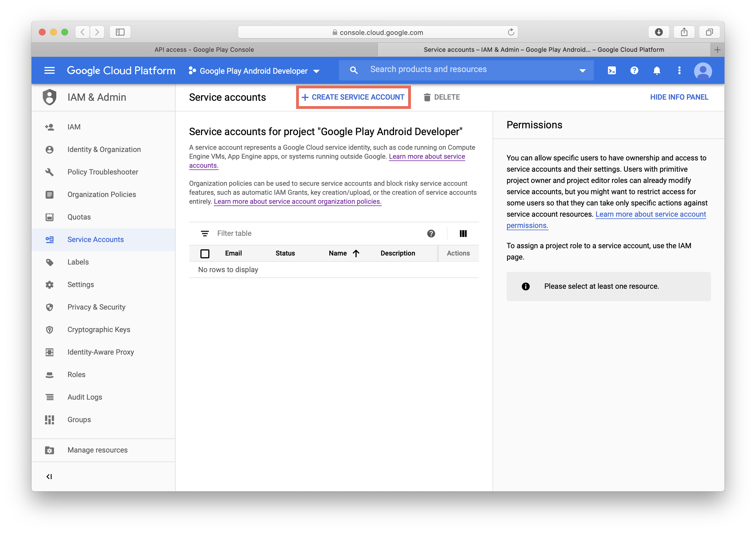
Task: Open the hamburger navigation menu
Action: pyautogui.click(x=49, y=70)
